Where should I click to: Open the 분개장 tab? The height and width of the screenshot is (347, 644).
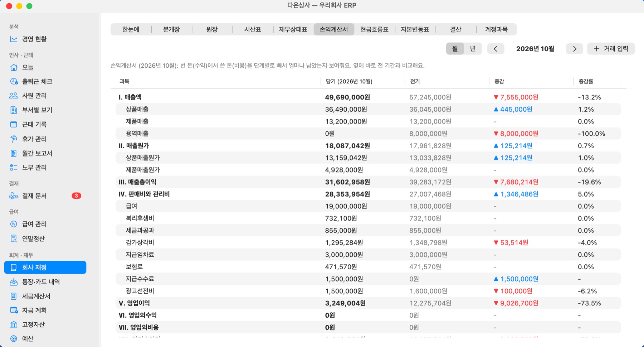(x=171, y=29)
